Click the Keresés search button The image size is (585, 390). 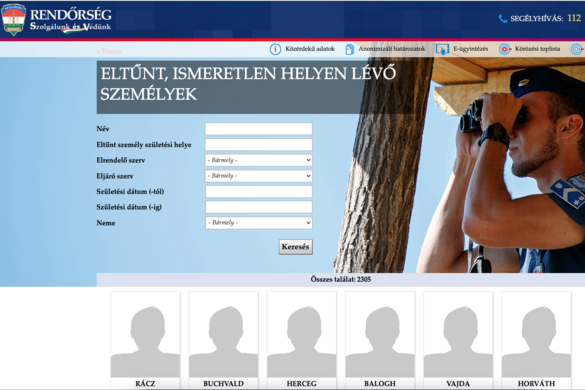(295, 247)
